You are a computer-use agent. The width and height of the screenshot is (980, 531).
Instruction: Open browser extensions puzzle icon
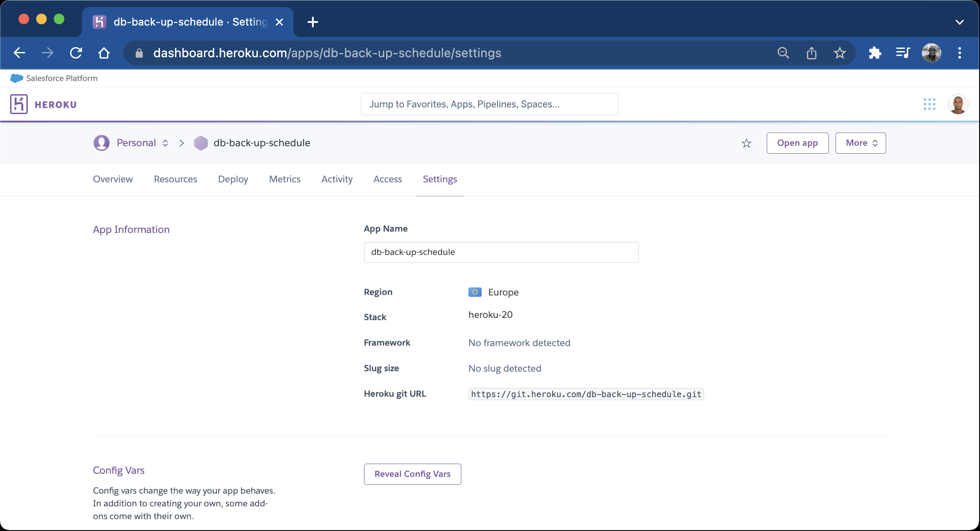(x=875, y=53)
